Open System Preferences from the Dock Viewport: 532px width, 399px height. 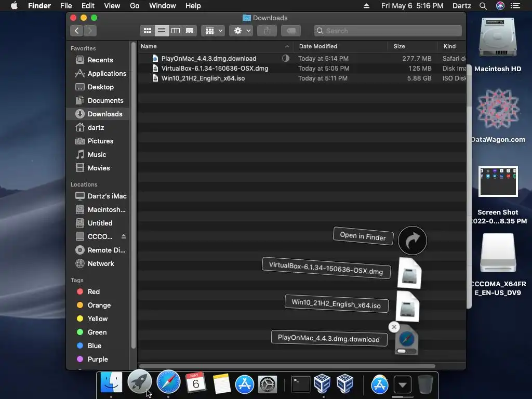(x=268, y=384)
